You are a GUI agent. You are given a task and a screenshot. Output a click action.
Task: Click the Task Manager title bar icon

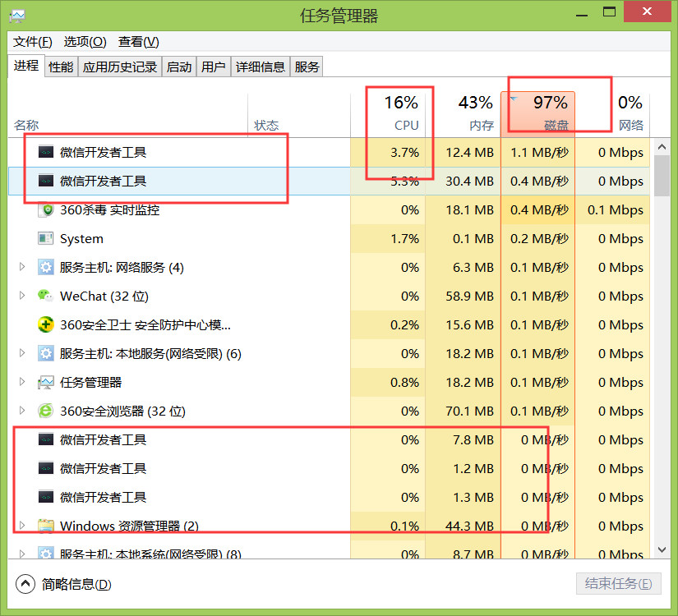[17, 16]
